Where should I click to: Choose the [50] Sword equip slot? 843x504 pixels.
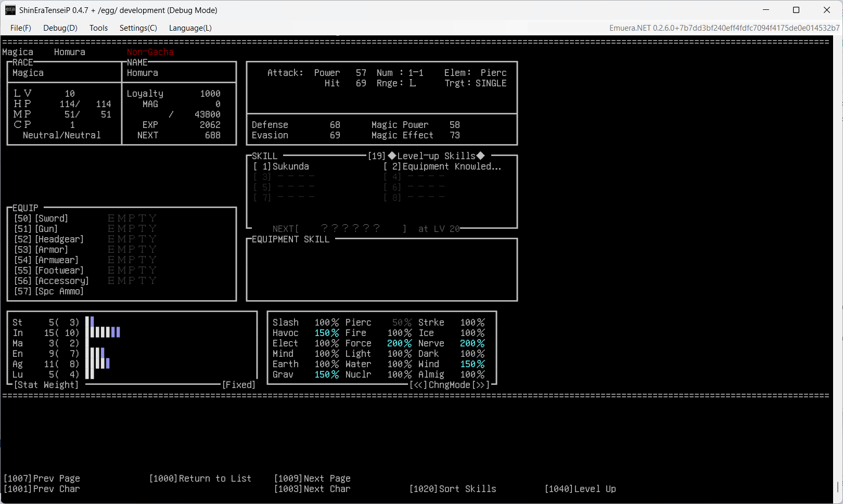pos(41,218)
